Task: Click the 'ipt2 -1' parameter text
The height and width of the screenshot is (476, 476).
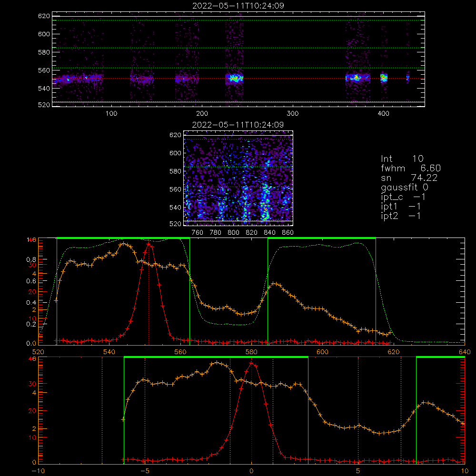Action: point(400,216)
